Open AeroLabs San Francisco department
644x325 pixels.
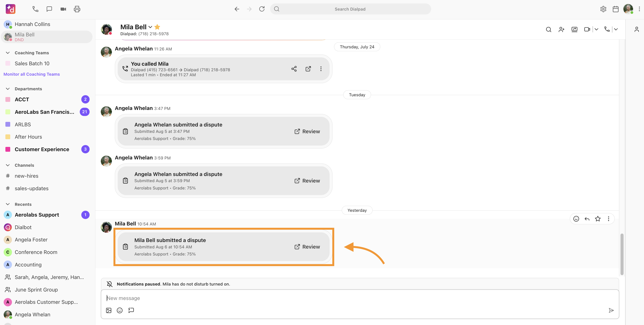point(47,112)
